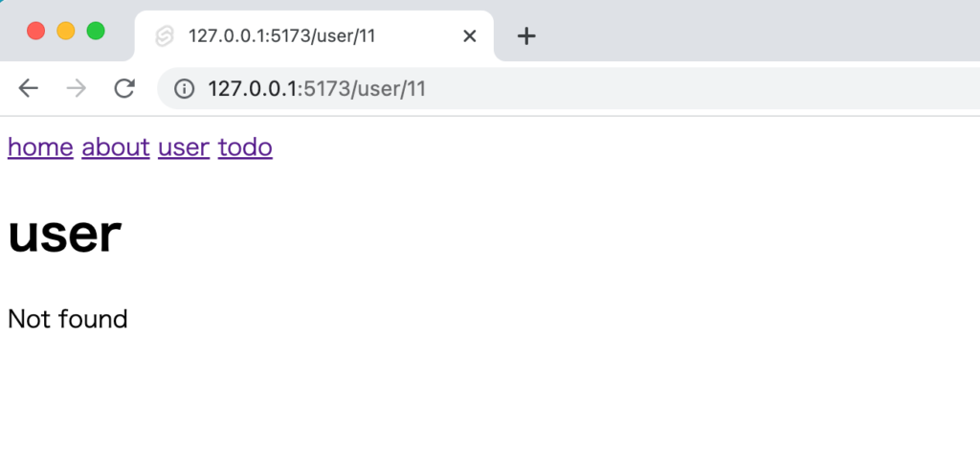Click blank page area below Not found

(x=490, y=407)
